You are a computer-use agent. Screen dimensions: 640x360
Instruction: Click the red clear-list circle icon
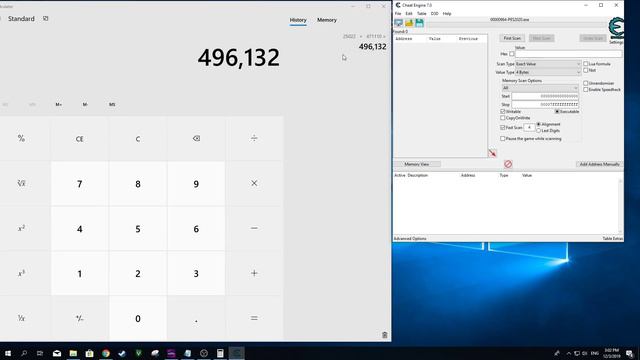tap(508, 164)
